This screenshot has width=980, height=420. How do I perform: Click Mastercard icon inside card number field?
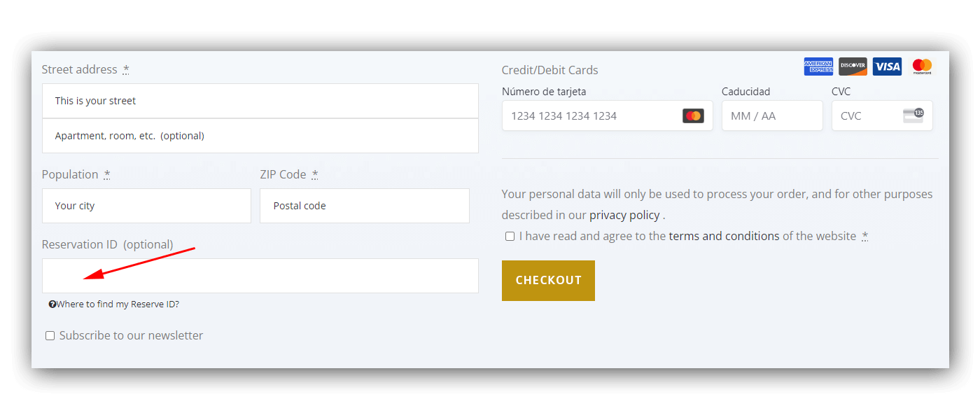(x=693, y=115)
